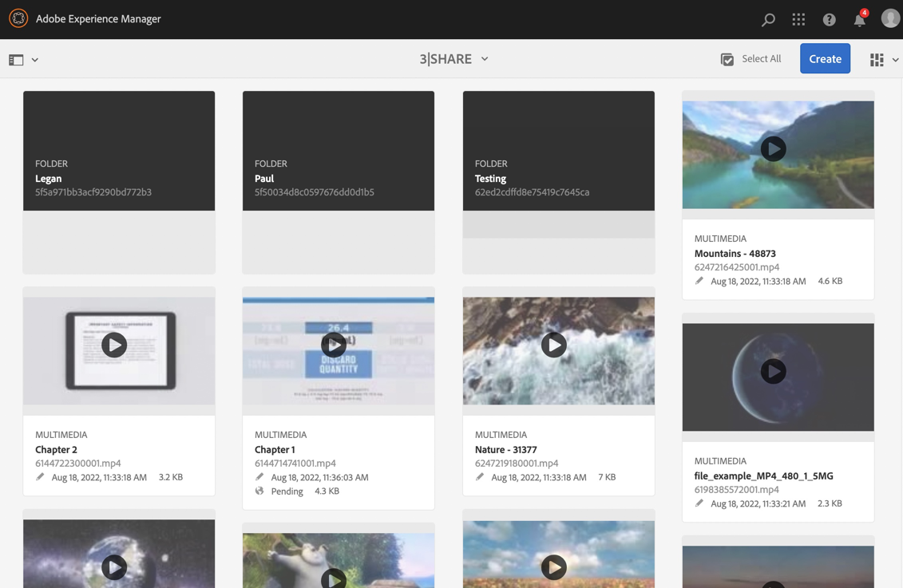Expand the left rail dropdown arrow
Screen dimensions: 903x588
click(x=35, y=60)
